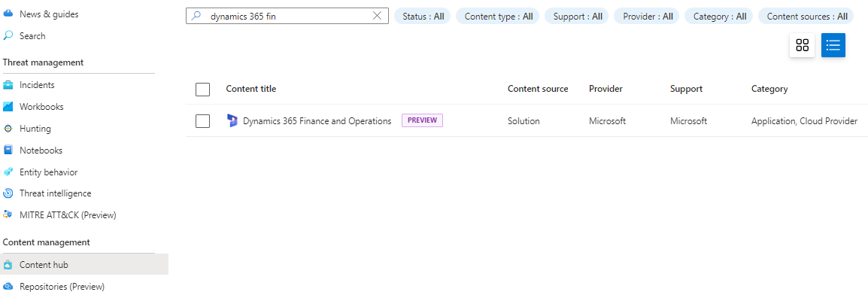Go to Workbooks

(41, 107)
